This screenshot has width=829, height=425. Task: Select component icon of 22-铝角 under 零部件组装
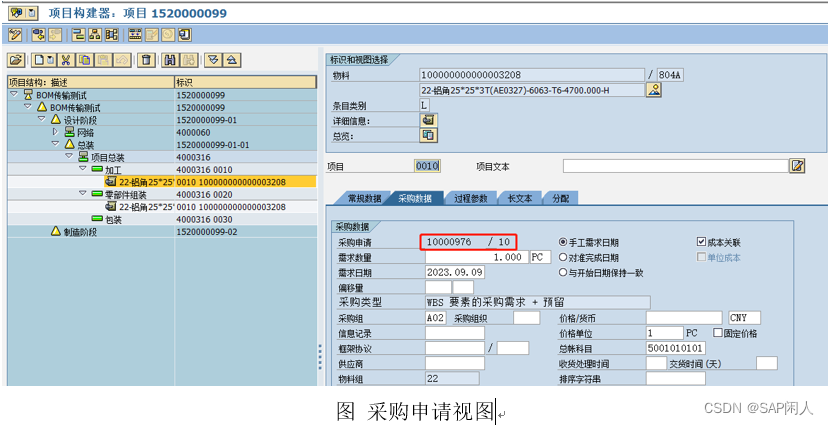click(x=111, y=206)
